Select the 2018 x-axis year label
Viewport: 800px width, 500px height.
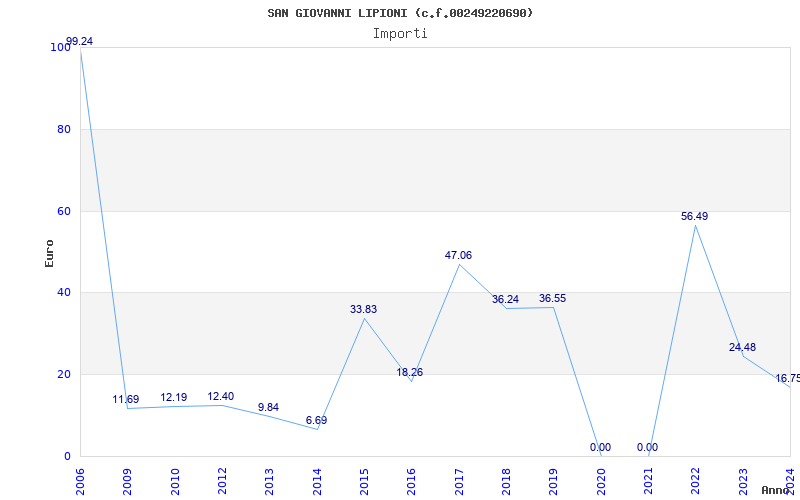click(x=506, y=482)
